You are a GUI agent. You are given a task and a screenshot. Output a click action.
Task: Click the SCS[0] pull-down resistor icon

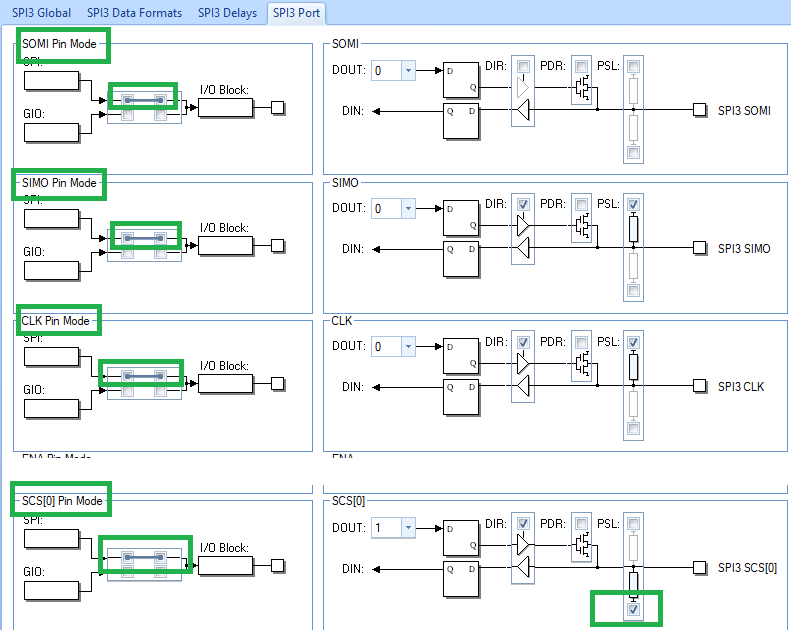point(634,584)
